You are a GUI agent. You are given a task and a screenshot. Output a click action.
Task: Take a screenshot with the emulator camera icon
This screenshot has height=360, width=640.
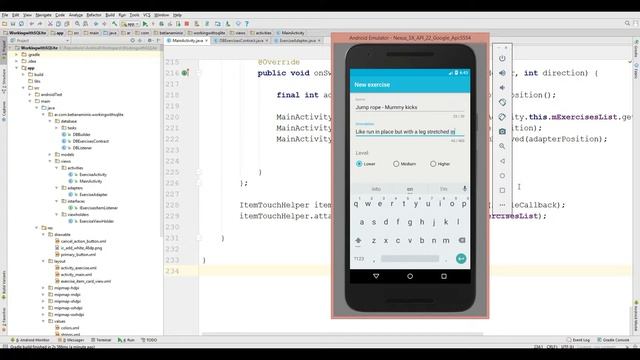502,131
